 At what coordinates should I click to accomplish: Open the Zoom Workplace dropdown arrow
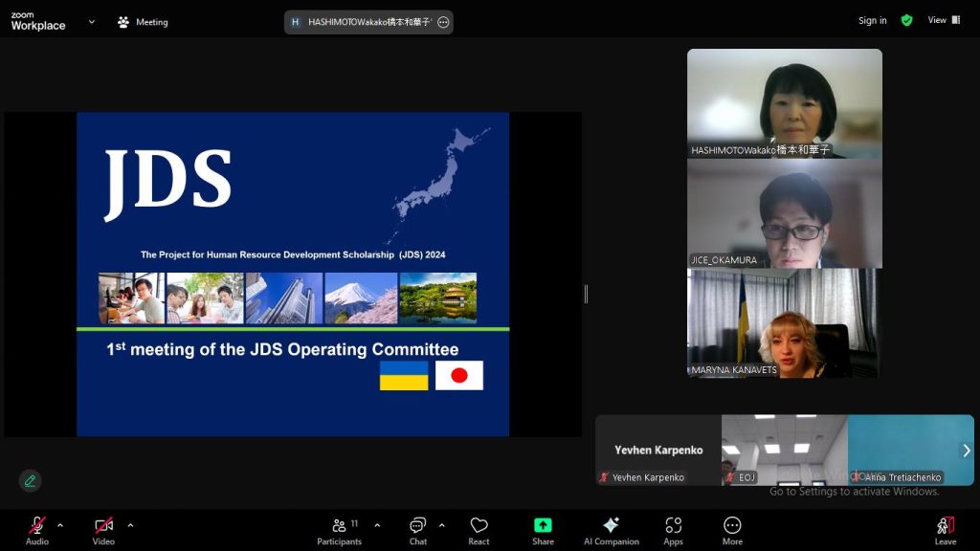click(x=92, y=21)
